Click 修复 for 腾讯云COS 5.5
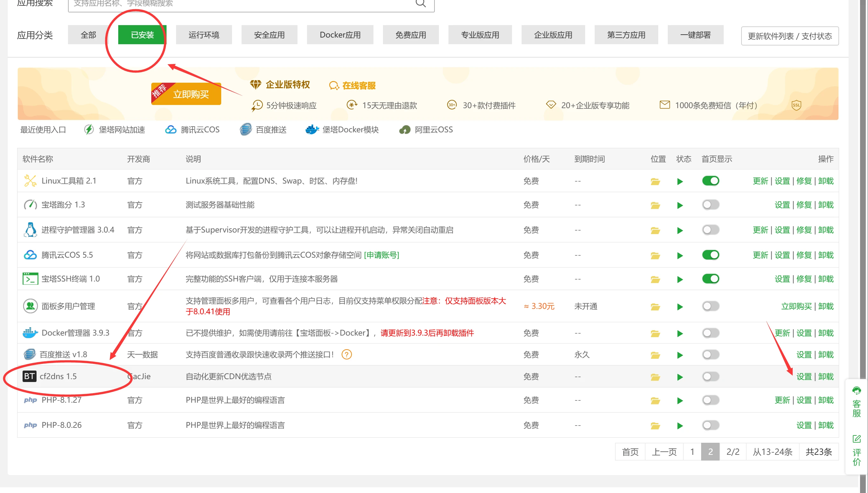This screenshot has width=868, height=493. [804, 255]
